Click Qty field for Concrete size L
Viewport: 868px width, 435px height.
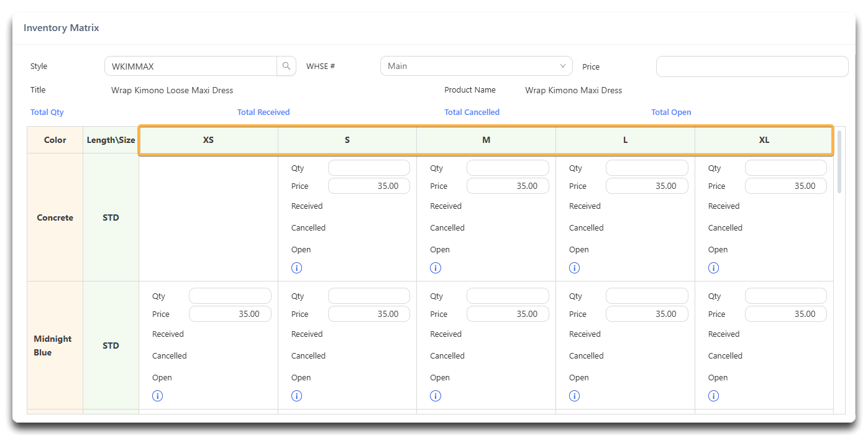[x=647, y=168]
